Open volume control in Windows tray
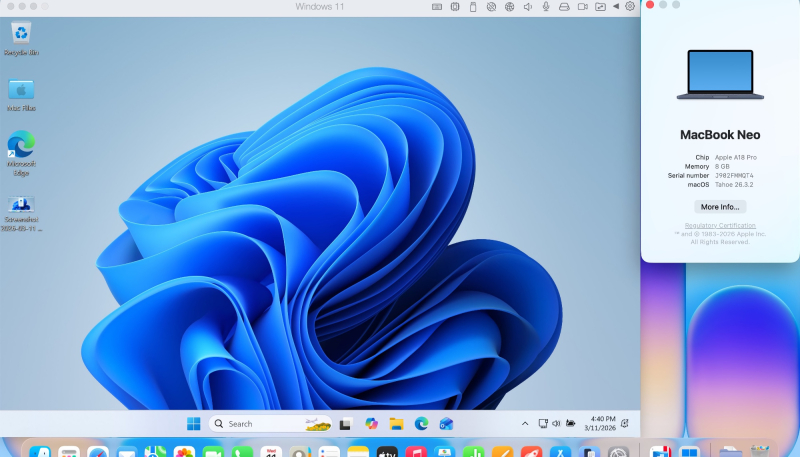This screenshot has height=457, width=800. [x=556, y=423]
